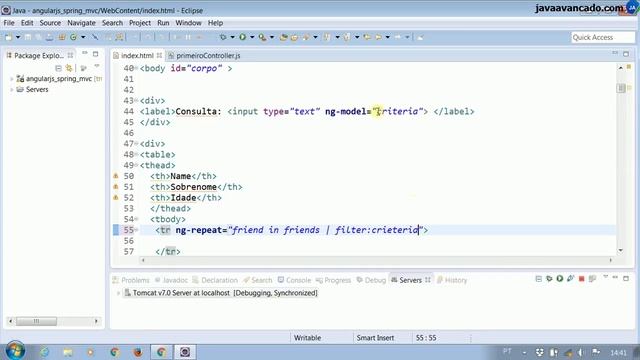
Task: Click the green Run button in toolbar
Action: click(x=243, y=37)
